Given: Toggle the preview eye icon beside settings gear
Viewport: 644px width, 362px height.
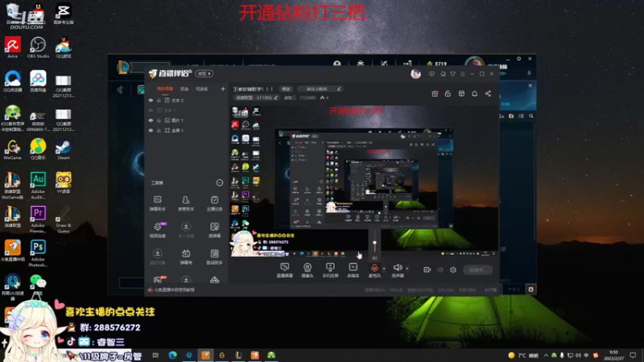Looking at the screenshot, I should coord(440,269).
